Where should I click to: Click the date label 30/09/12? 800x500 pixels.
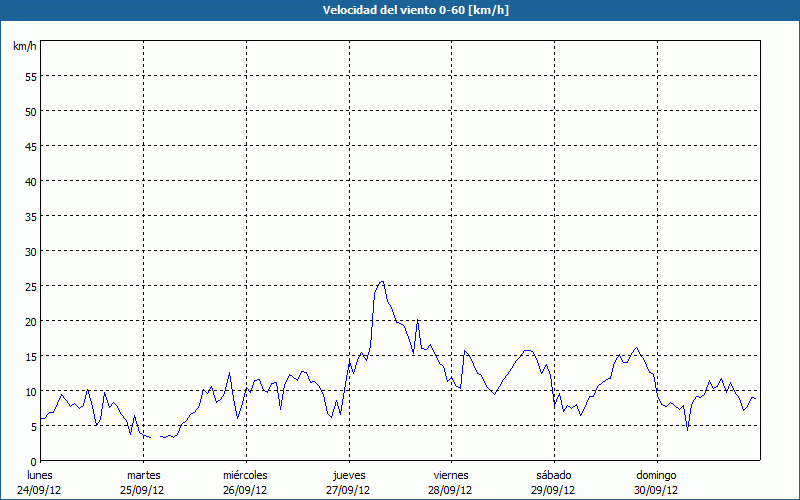[x=656, y=490]
